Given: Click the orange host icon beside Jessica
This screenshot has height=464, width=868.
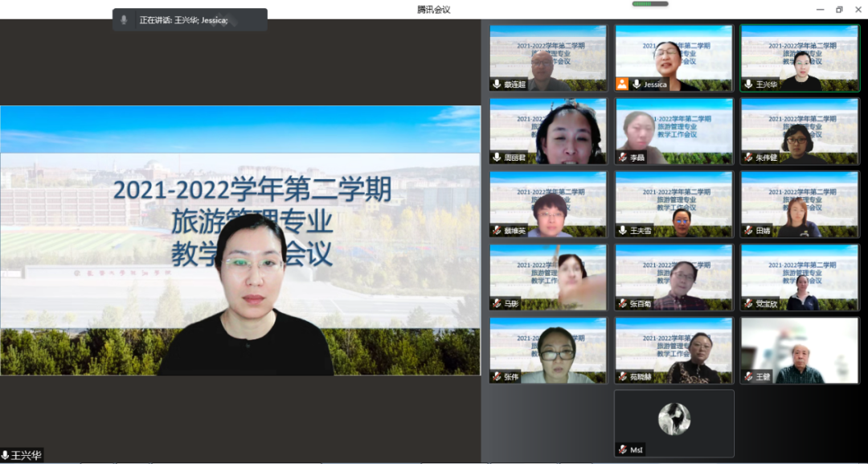Looking at the screenshot, I should (622, 84).
